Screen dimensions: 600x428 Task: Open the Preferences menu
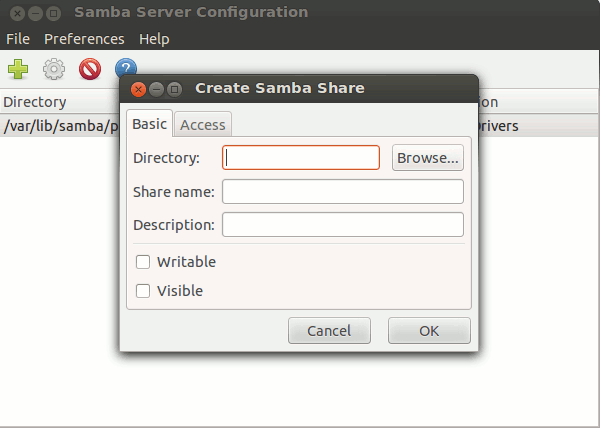pyautogui.click(x=84, y=39)
